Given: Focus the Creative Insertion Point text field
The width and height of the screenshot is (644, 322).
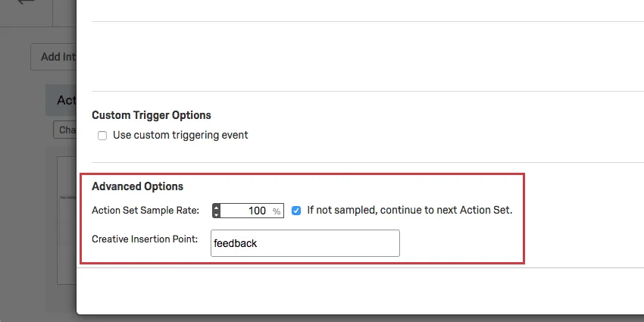Looking at the screenshot, I should click(305, 243).
